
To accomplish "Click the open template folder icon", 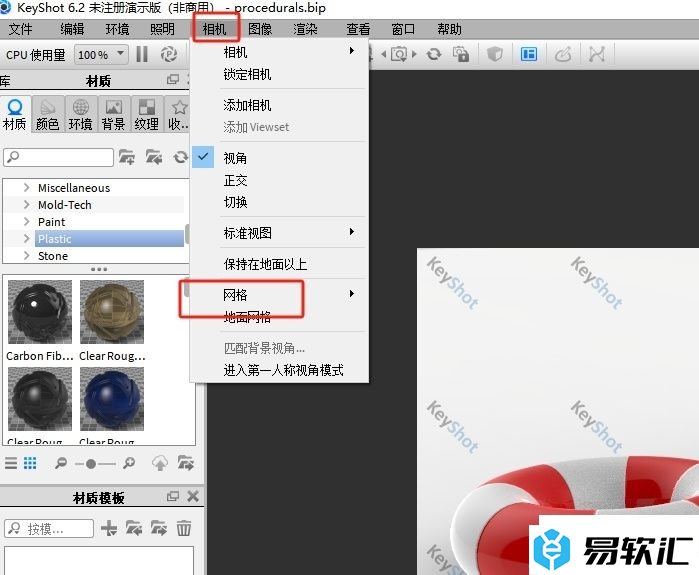I will point(134,528).
